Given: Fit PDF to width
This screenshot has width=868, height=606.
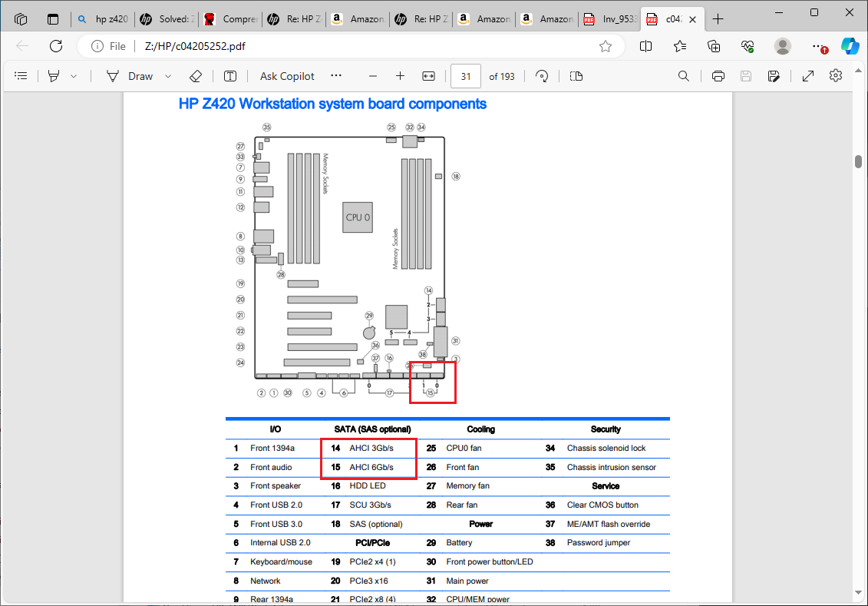Looking at the screenshot, I should coord(428,76).
